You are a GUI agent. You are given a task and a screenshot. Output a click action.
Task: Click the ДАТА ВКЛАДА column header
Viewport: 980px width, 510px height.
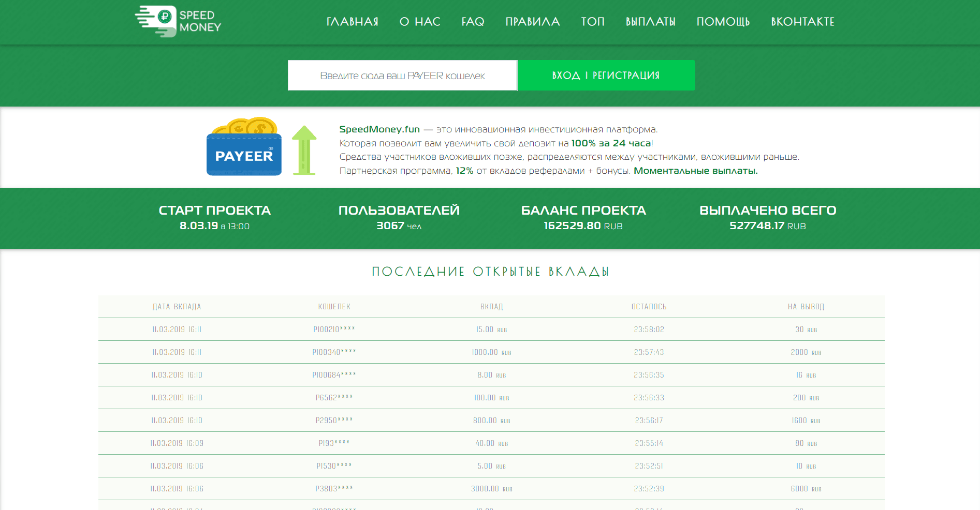click(x=177, y=307)
